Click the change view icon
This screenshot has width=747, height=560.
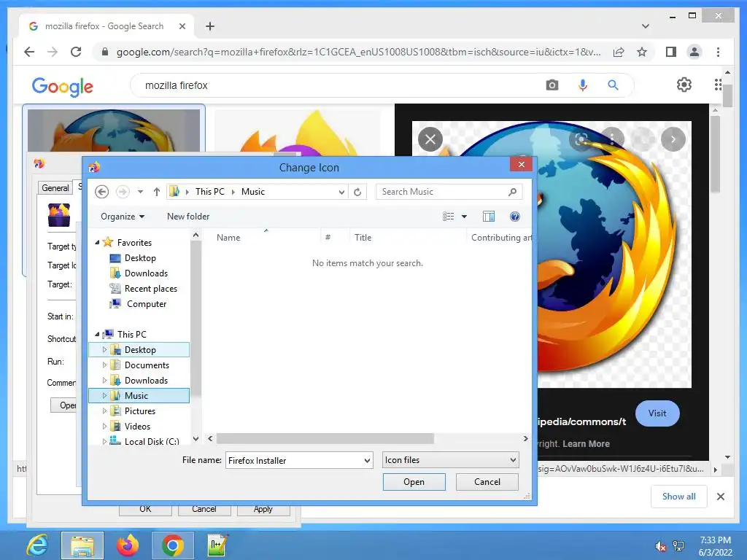(449, 217)
